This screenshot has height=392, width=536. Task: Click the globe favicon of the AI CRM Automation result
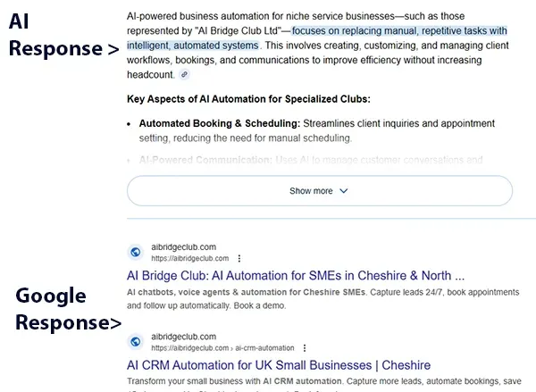pyautogui.click(x=136, y=341)
